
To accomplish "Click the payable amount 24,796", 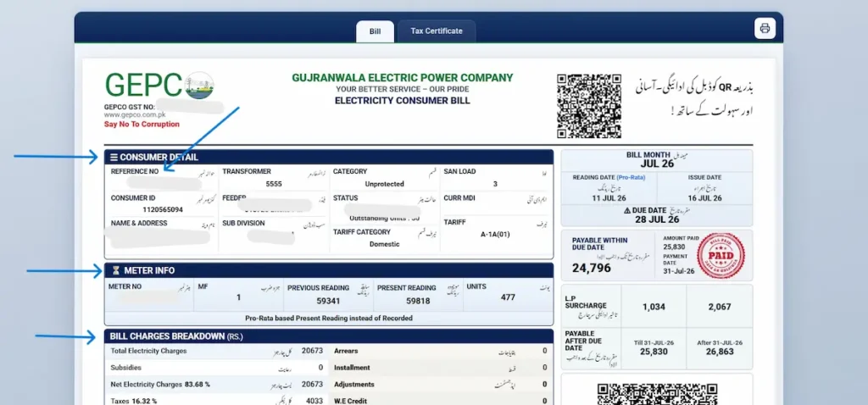I will 591,269.
